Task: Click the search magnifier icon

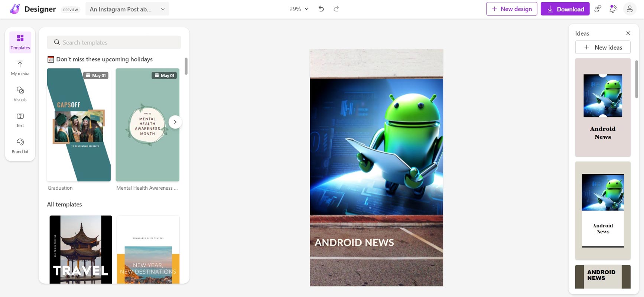Action: 57,42
